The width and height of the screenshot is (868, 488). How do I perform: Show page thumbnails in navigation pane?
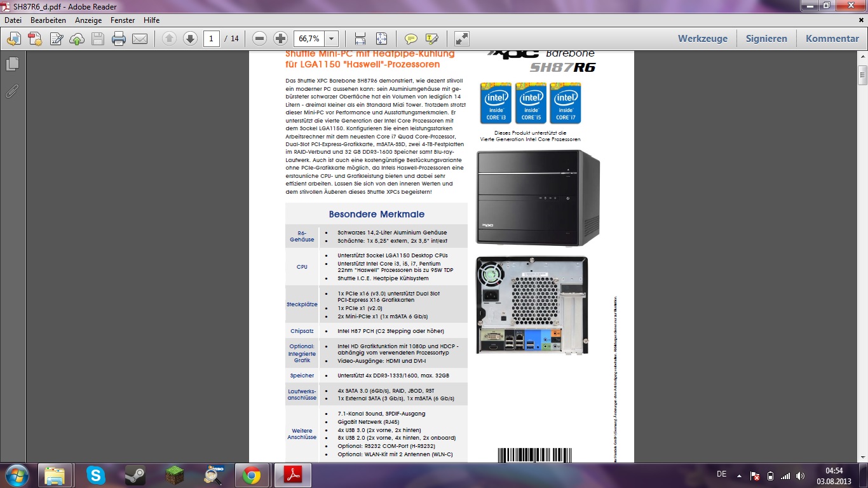tap(12, 64)
